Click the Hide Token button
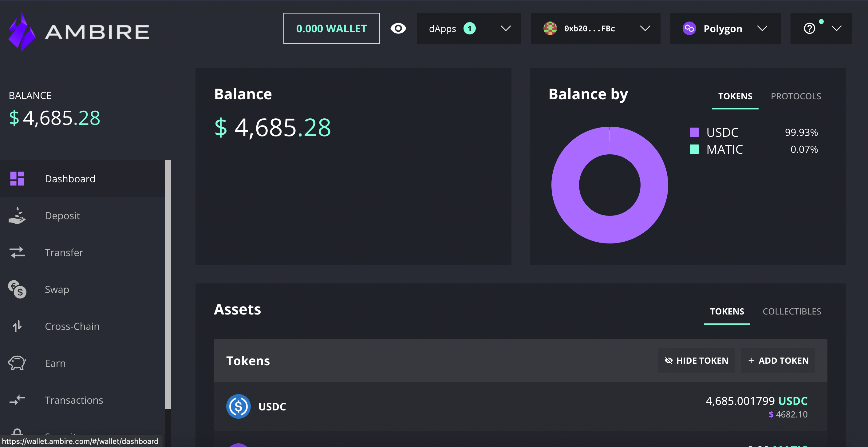The height and width of the screenshot is (447, 868). pos(696,361)
